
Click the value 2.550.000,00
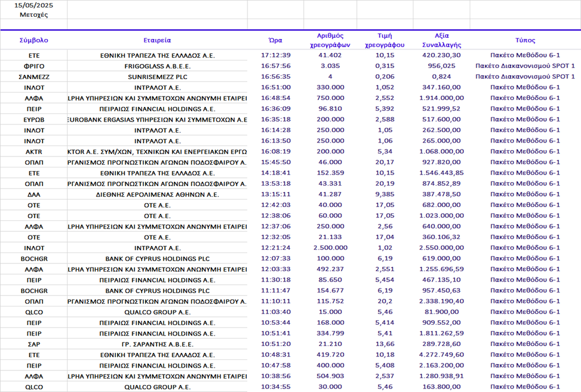442,248
